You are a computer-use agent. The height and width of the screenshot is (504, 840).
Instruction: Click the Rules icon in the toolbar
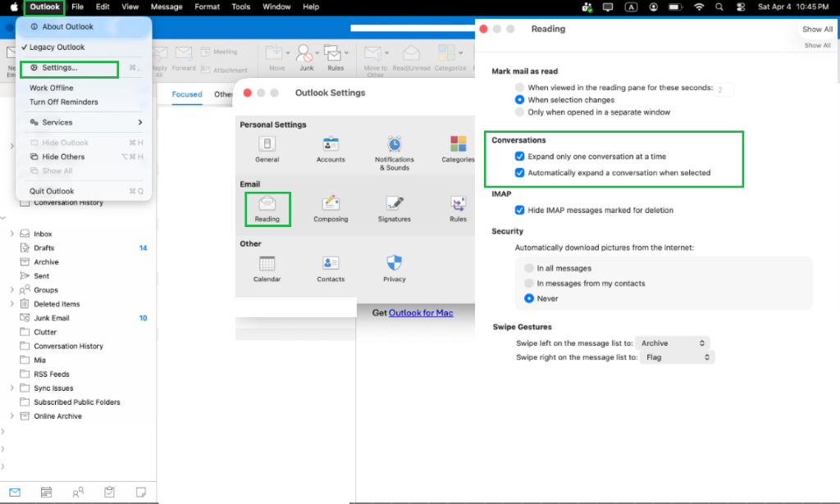click(x=333, y=53)
